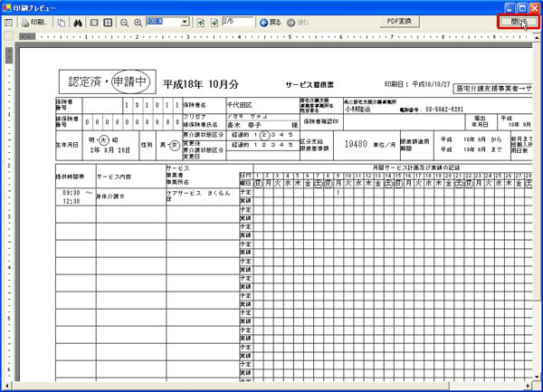Open the 100% zoom dropdown arrow

pyautogui.click(x=185, y=22)
